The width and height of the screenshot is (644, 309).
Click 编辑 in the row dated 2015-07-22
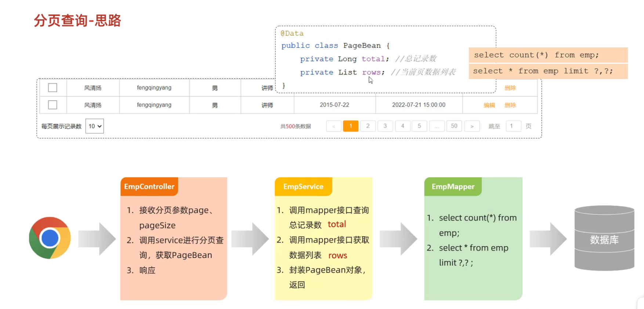pos(489,105)
